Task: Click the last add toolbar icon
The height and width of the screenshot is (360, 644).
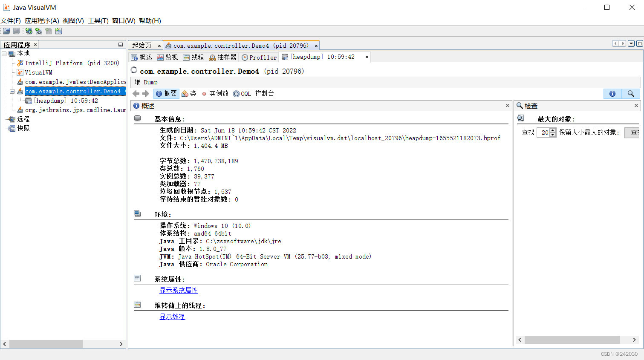Action: 58,31
